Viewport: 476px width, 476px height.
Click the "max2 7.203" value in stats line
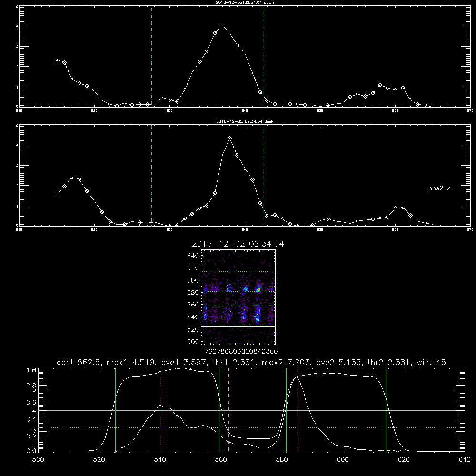(x=286, y=362)
